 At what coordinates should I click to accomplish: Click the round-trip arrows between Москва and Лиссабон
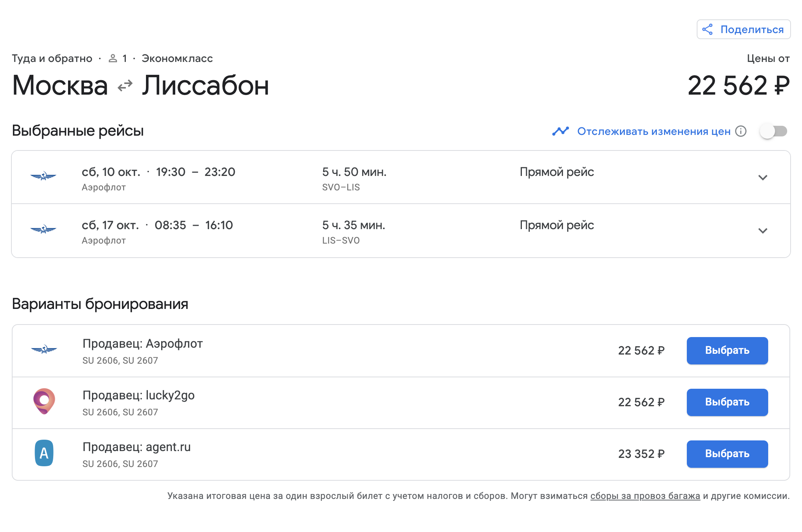pos(125,86)
